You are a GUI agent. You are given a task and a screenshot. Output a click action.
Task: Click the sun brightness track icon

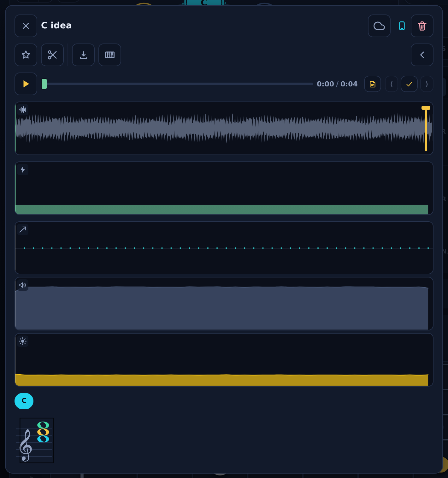coord(23,341)
